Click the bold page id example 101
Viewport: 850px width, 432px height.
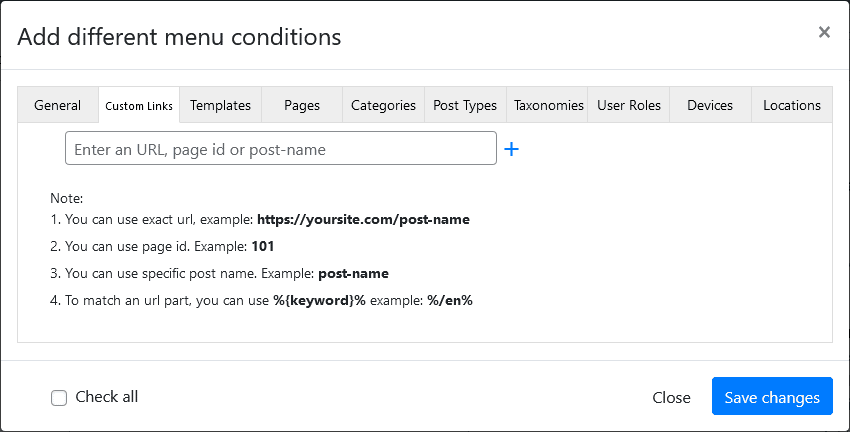(263, 246)
